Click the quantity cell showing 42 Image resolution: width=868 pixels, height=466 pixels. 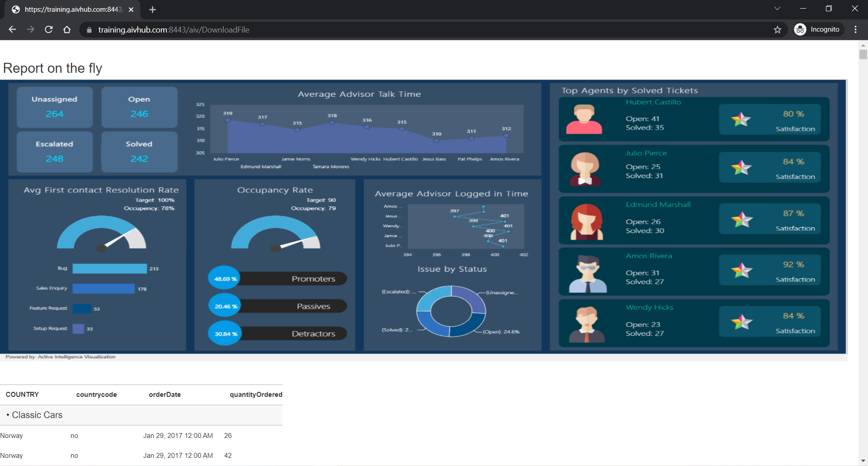coord(228,456)
